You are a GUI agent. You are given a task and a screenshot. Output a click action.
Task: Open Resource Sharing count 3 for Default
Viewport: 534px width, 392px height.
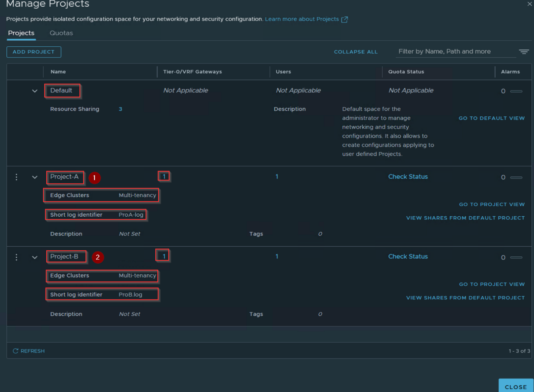pos(120,109)
